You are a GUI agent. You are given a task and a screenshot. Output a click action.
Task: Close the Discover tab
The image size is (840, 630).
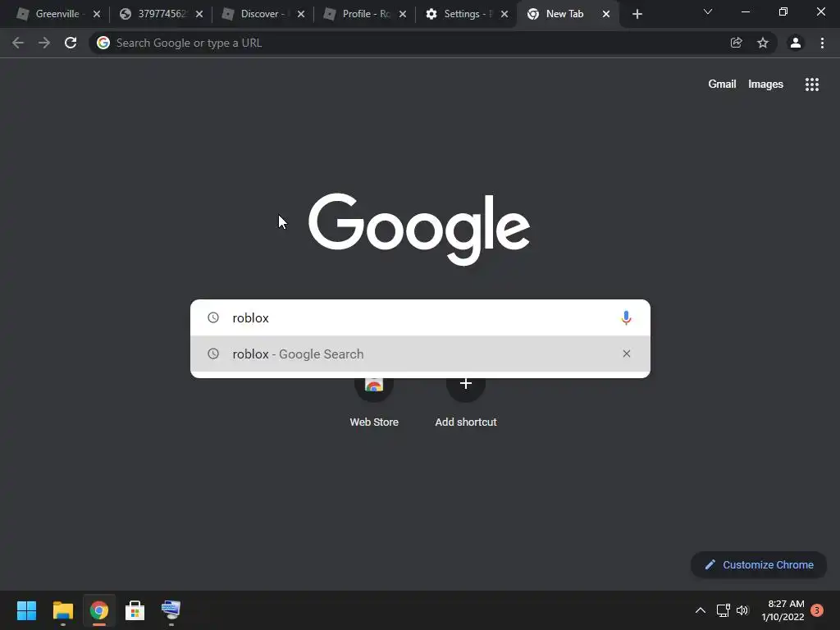[x=301, y=15]
